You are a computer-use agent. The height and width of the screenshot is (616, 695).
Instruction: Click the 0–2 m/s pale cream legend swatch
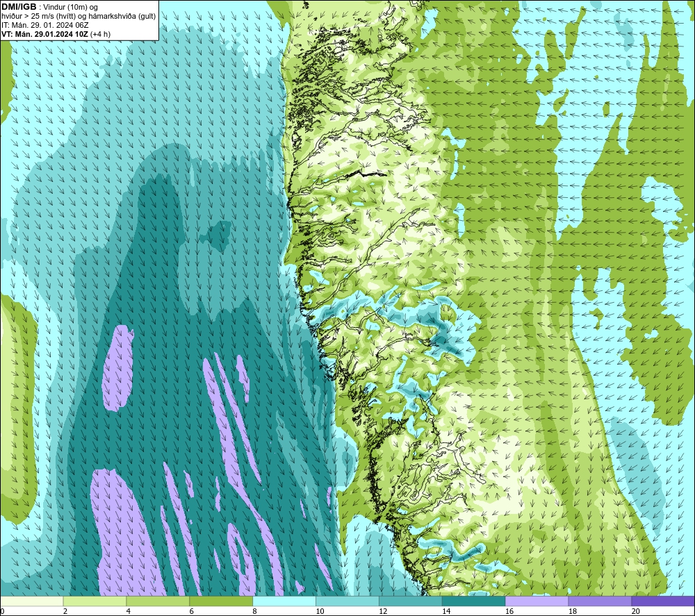click(x=32, y=601)
